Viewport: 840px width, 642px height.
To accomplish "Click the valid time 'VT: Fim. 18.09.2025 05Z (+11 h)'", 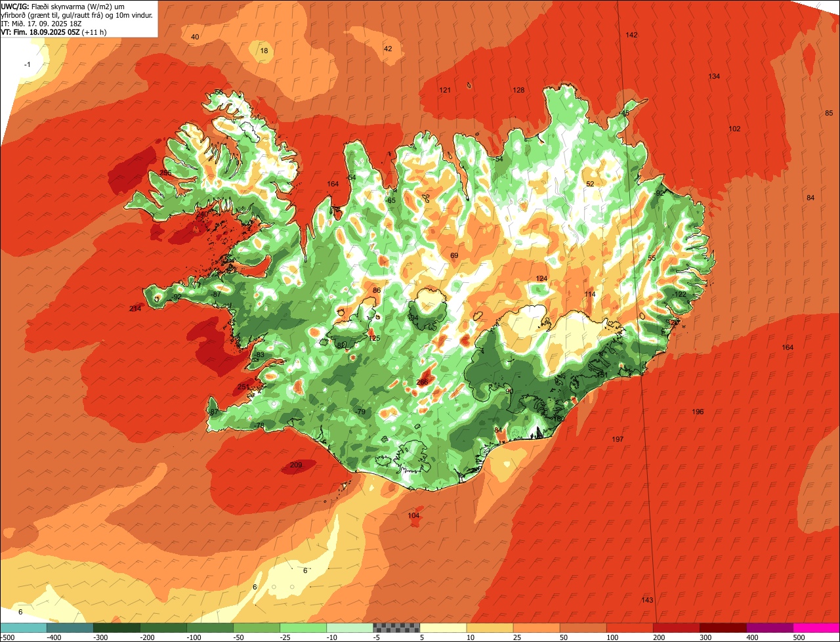I will pos(54,32).
